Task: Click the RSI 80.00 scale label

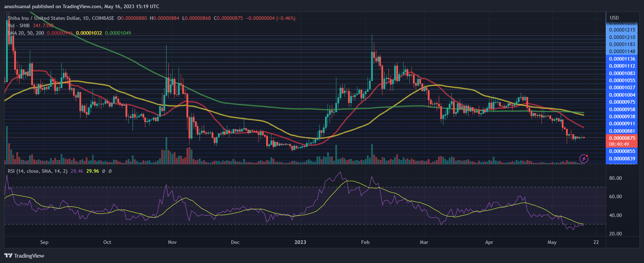Action: (x=615, y=178)
